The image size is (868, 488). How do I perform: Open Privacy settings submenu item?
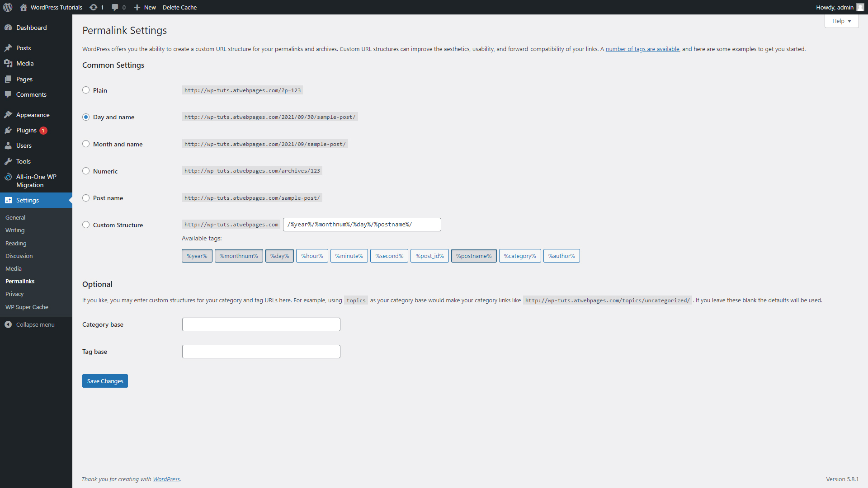[14, 294]
